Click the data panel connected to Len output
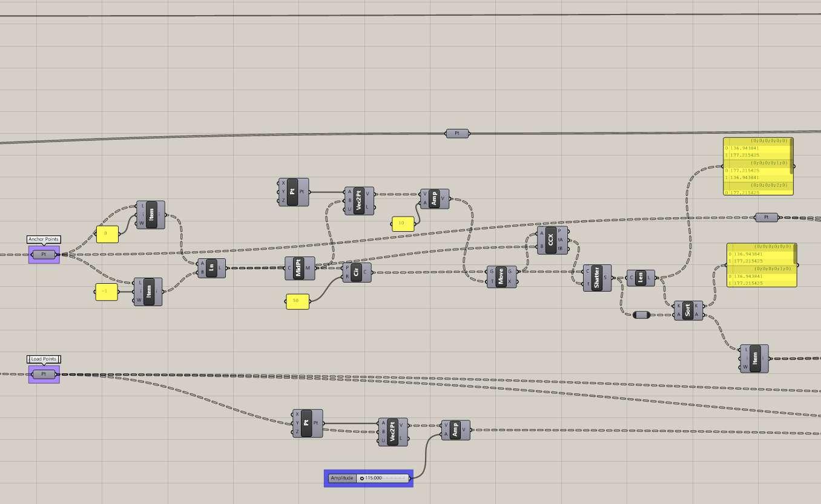 (x=759, y=166)
